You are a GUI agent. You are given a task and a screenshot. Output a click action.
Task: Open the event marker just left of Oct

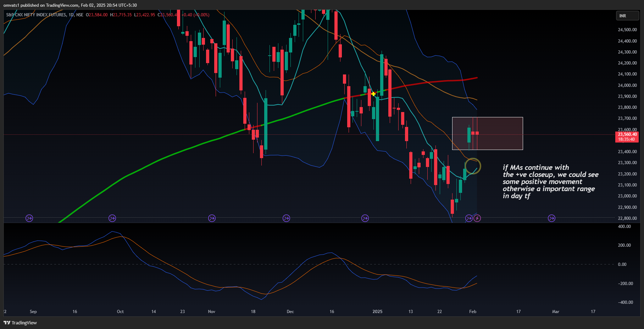point(112,218)
